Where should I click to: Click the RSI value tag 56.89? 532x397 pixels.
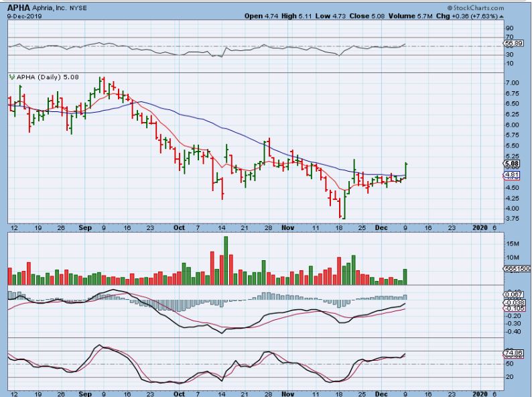pos(513,44)
